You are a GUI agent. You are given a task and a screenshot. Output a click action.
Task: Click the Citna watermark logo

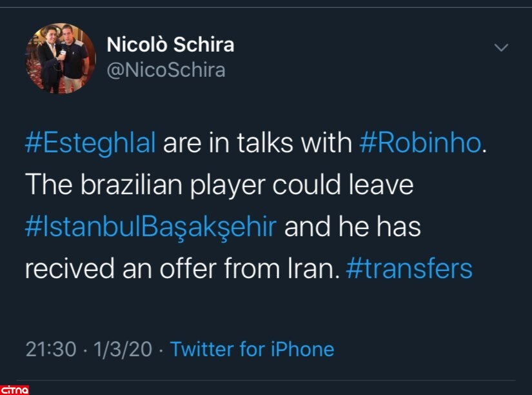pos(14,389)
